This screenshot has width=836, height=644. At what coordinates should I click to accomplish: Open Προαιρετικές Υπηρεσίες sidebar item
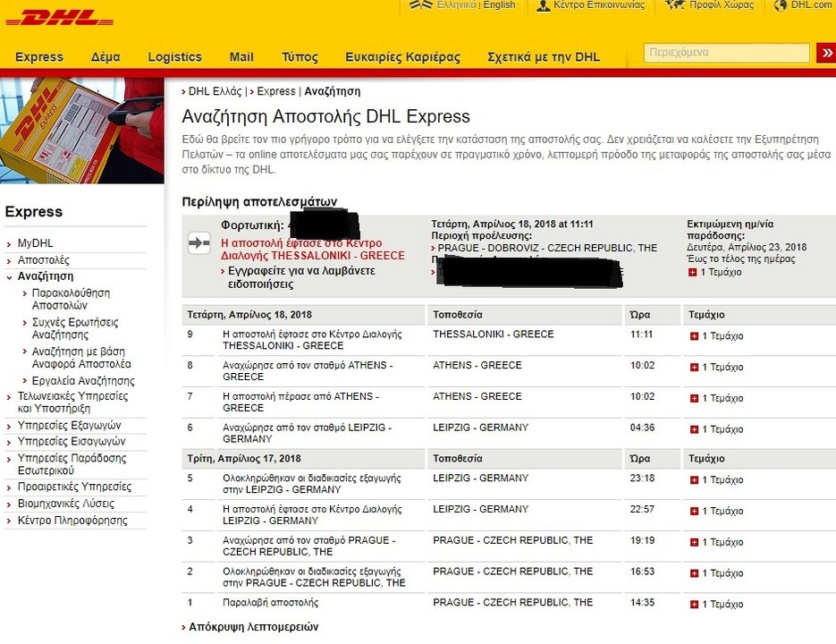pyautogui.click(x=74, y=487)
